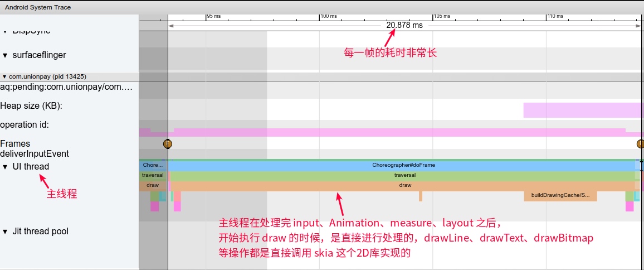
Task: Click the Heap size purple counter bar
Action: (582, 110)
